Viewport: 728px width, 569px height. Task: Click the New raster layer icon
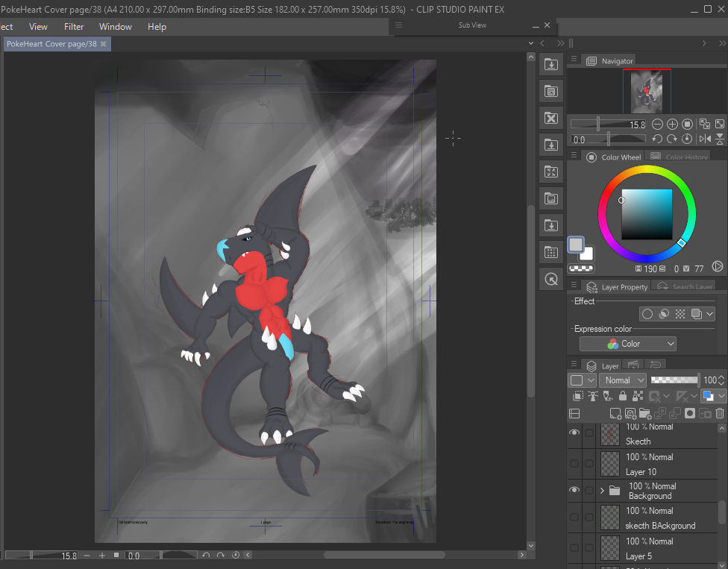(615, 413)
